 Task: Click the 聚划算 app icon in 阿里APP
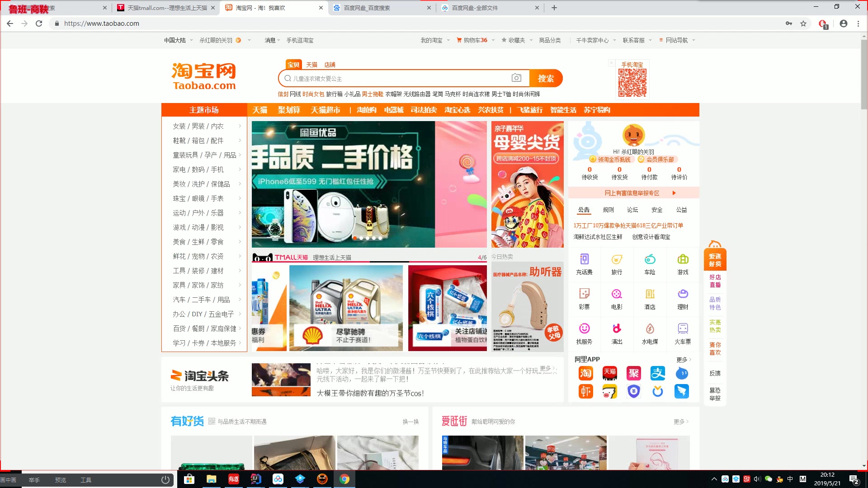click(x=633, y=373)
